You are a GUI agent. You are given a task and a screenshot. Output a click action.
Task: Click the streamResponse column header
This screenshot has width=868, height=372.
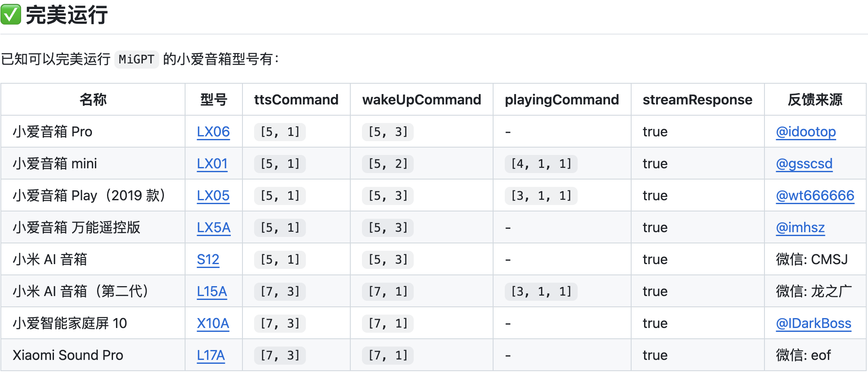pos(697,100)
